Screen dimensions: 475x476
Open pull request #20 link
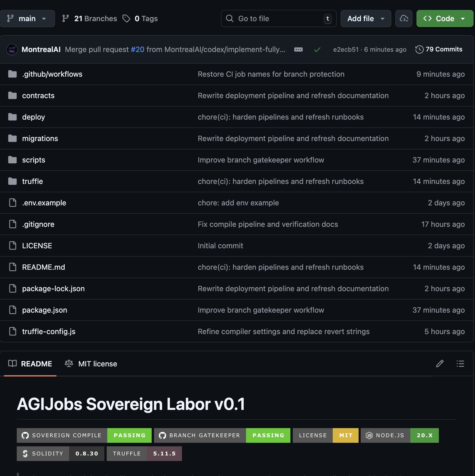coord(138,49)
